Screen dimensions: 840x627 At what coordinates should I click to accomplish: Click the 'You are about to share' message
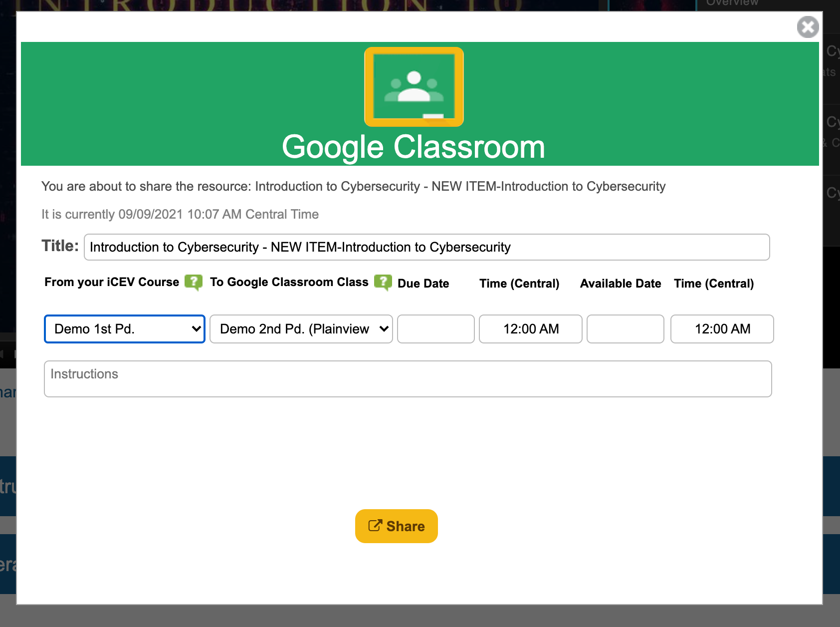click(x=354, y=186)
